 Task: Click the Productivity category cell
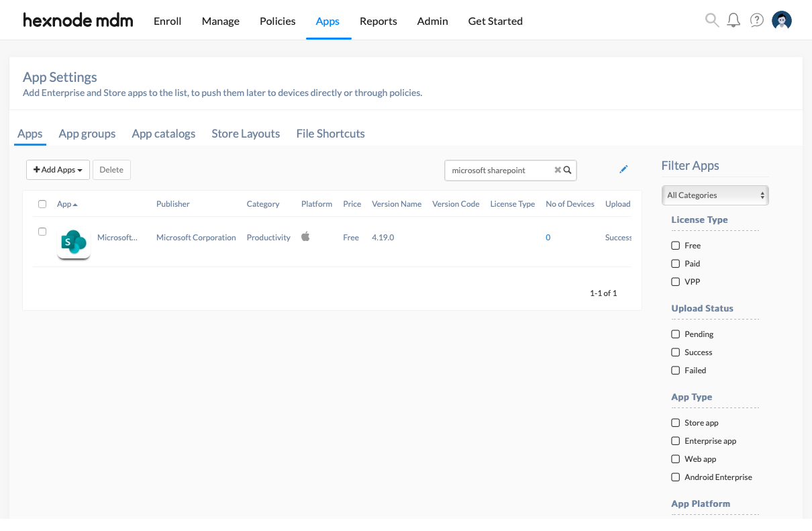268,238
